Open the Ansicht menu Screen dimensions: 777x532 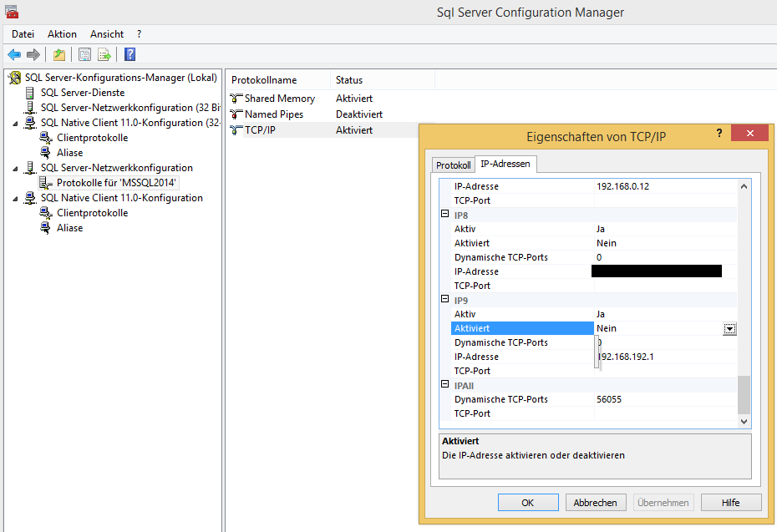[107, 34]
